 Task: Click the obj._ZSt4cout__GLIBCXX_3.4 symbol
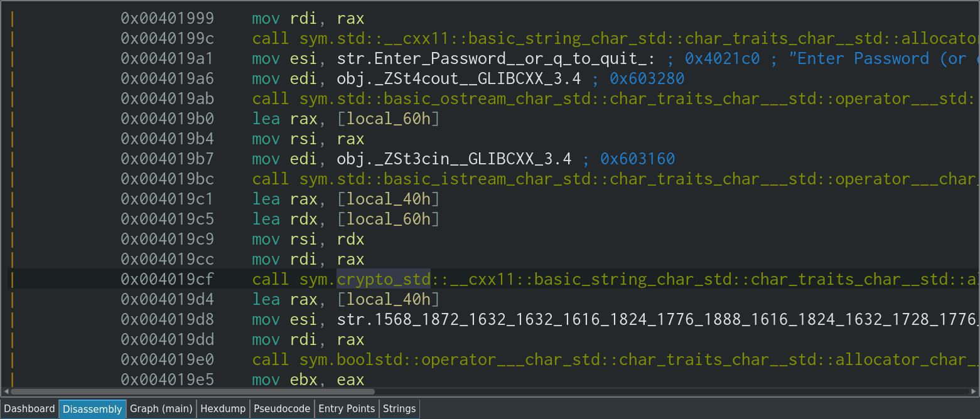[x=459, y=79]
